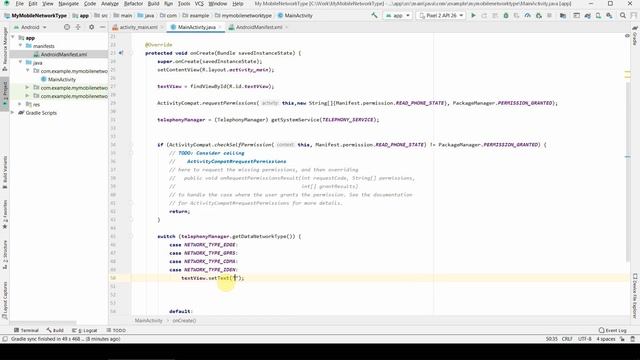Open the Terminal tool window

tap(26, 330)
